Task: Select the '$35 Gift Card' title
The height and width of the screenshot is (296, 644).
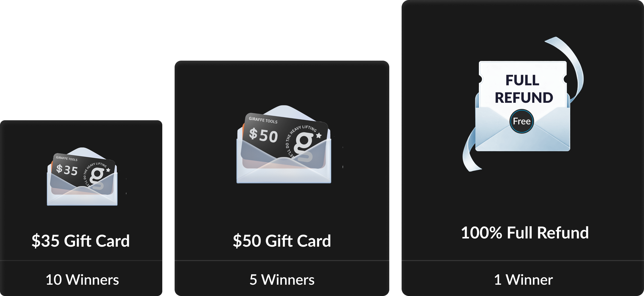Action: (81, 241)
